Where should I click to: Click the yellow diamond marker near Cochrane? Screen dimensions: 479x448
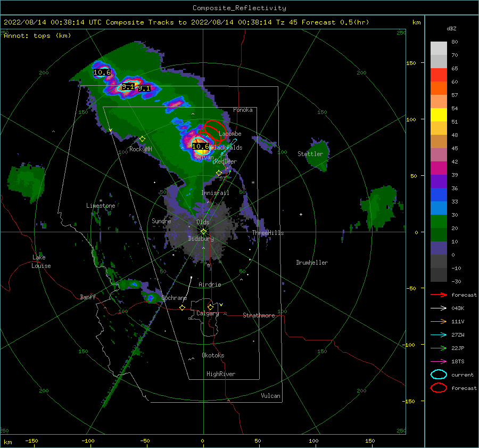(x=183, y=308)
